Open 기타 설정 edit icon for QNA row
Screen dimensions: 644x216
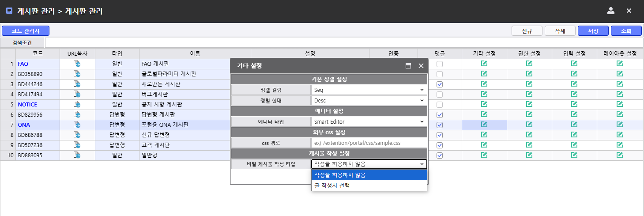pyautogui.click(x=484, y=125)
